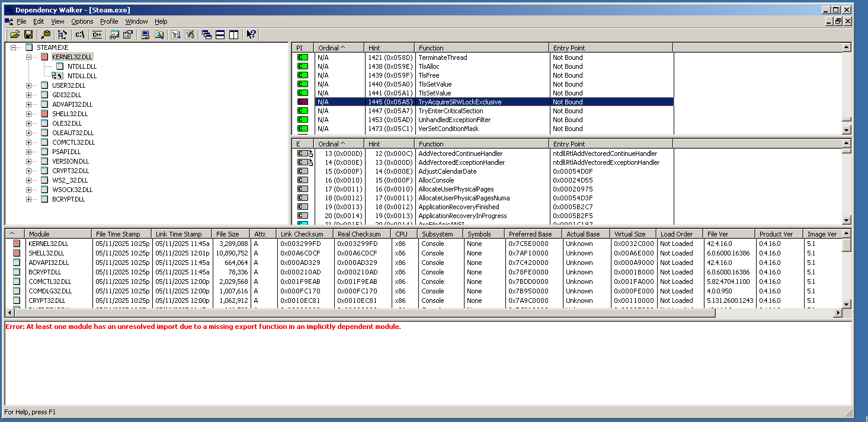
Task: Open the File menu
Action: click(21, 21)
